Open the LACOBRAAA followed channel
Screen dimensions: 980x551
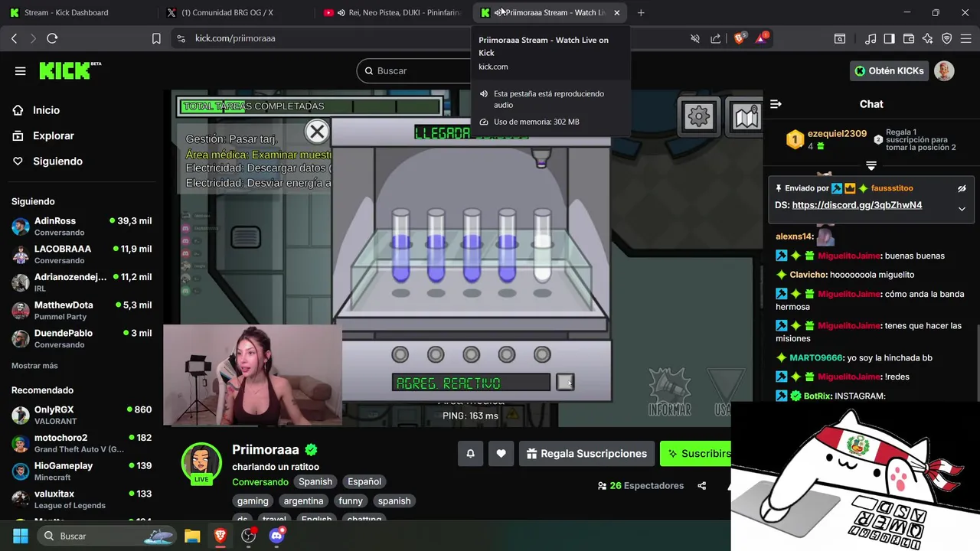pos(82,254)
